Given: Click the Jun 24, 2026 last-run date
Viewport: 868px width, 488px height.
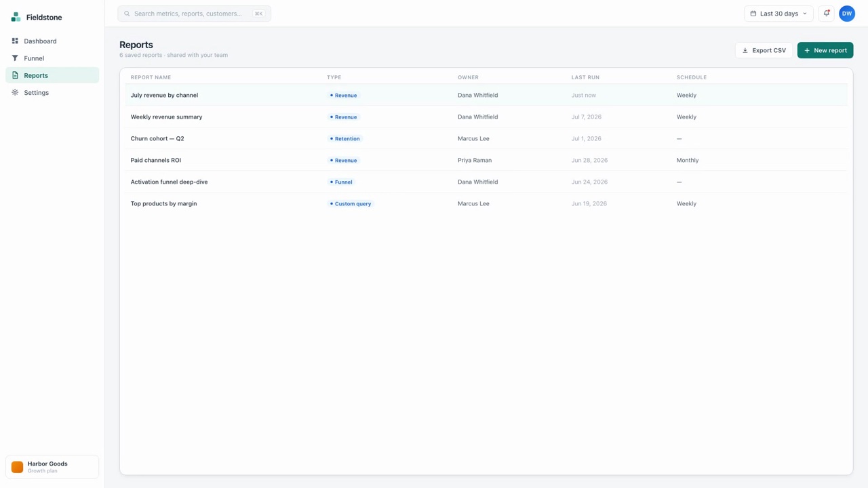Looking at the screenshot, I should [x=589, y=182].
